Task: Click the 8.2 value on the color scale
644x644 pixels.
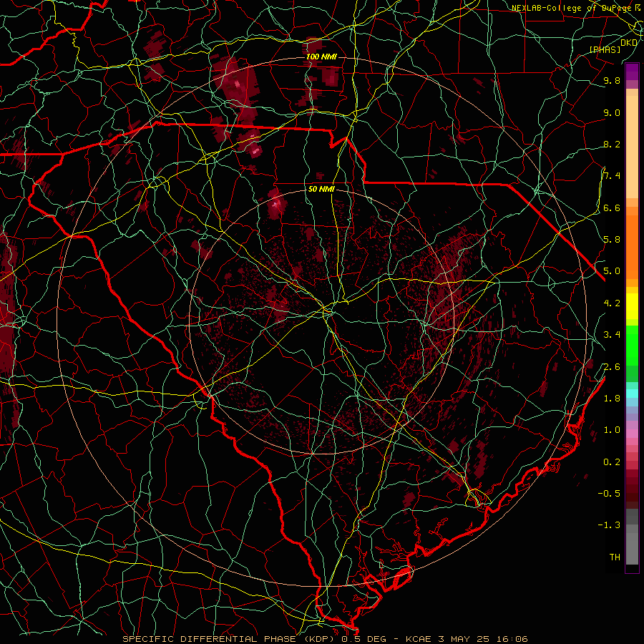Action: (x=612, y=144)
